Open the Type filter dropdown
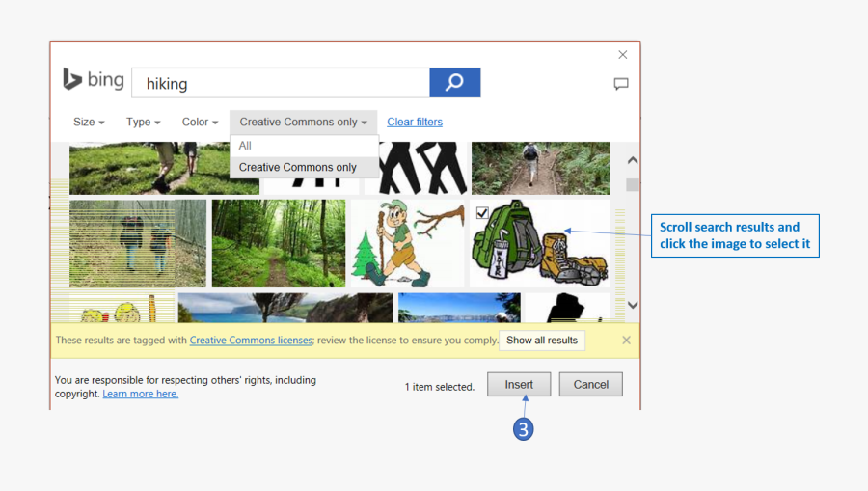This screenshot has height=491, width=868. 143,122
